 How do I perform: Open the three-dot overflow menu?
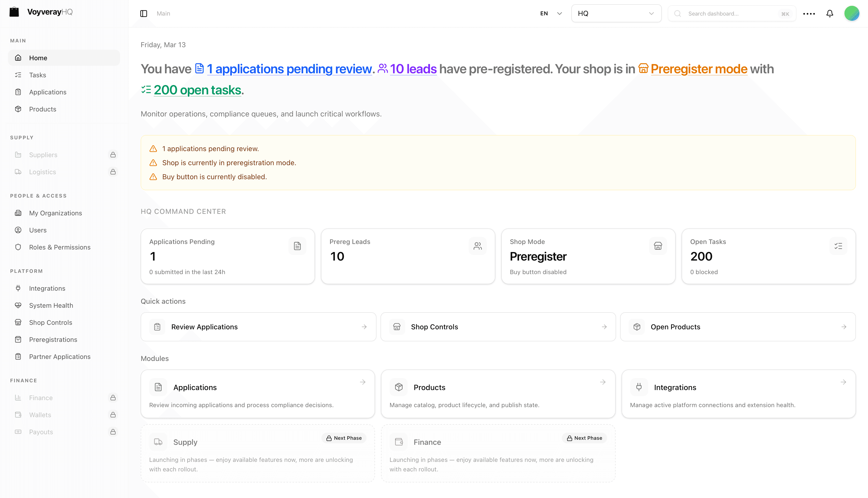click(x=809, y=13)
